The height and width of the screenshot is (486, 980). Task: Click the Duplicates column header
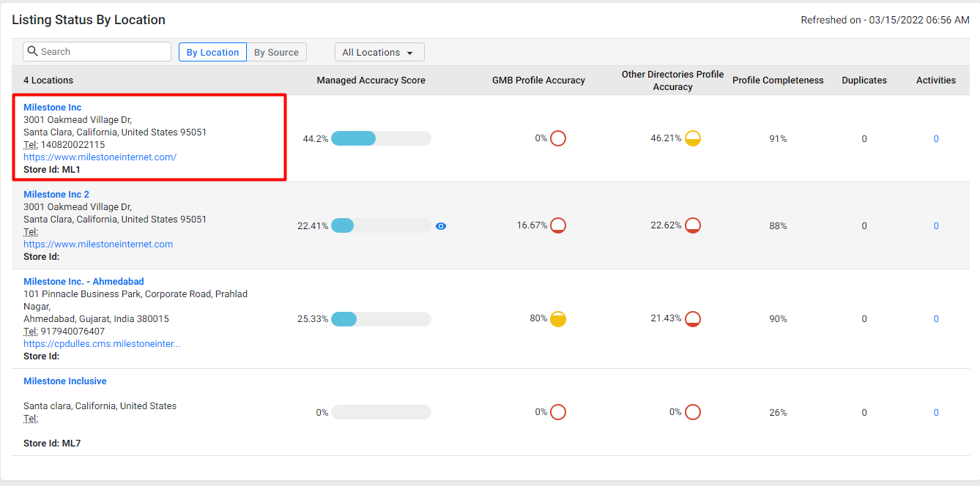coord(864,81)
